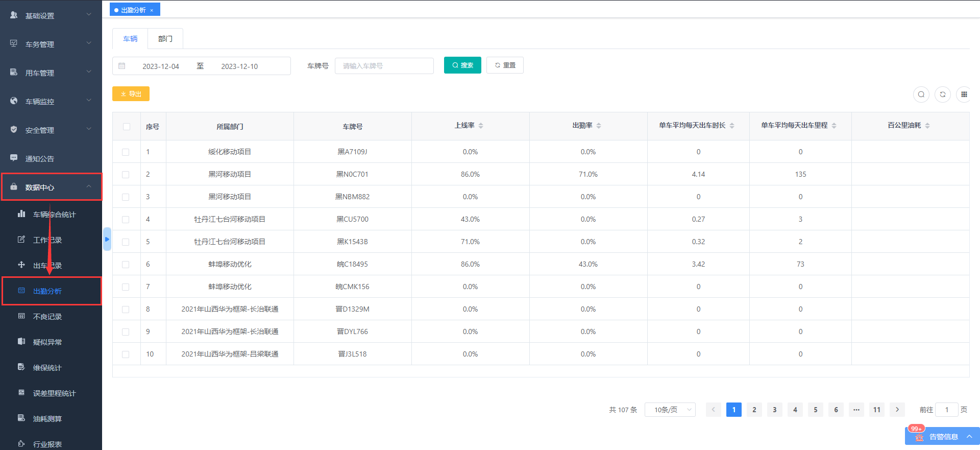Click the 安全管理 shield icon
The image size is (980, 450).
(x=14, y=130)
